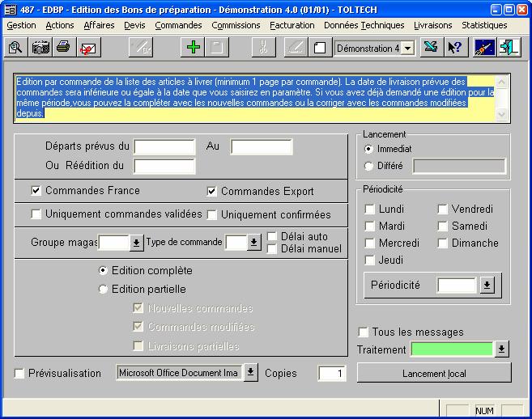Open the printer selection dropdown arrow
Viewport: 532px width, 419px height.
click(x=250, y=372)
